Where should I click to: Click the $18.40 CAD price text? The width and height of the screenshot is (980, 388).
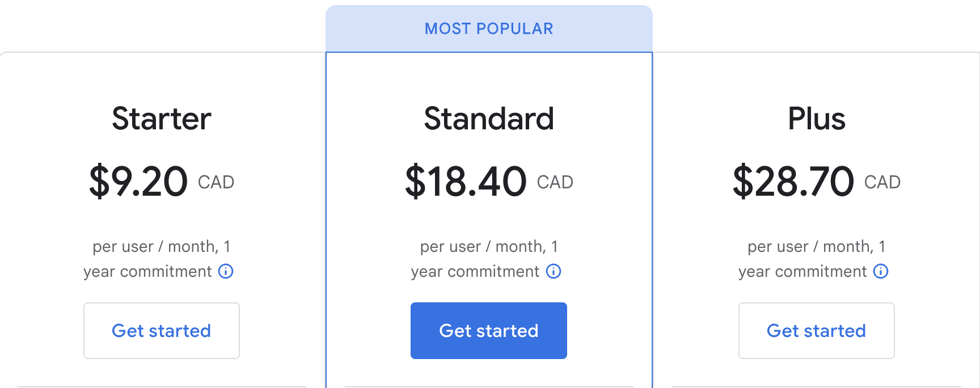point(488,182)
